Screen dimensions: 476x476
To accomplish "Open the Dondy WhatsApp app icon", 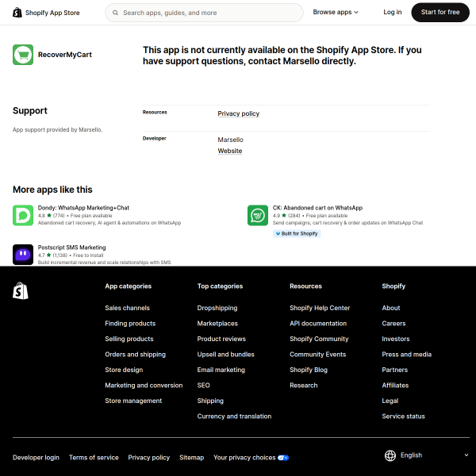I will (23, 215).
